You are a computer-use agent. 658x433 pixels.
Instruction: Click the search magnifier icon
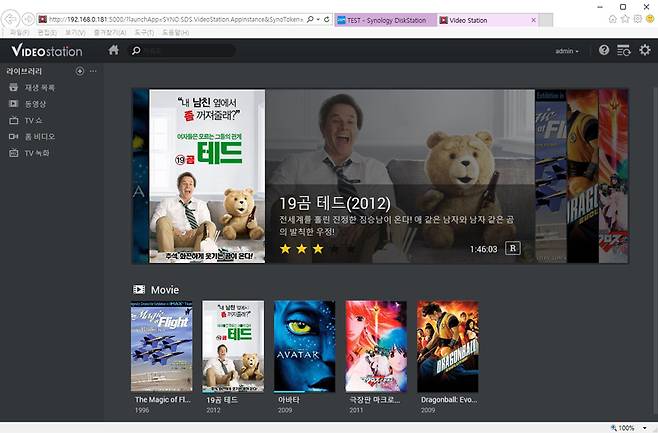point(136,51)
